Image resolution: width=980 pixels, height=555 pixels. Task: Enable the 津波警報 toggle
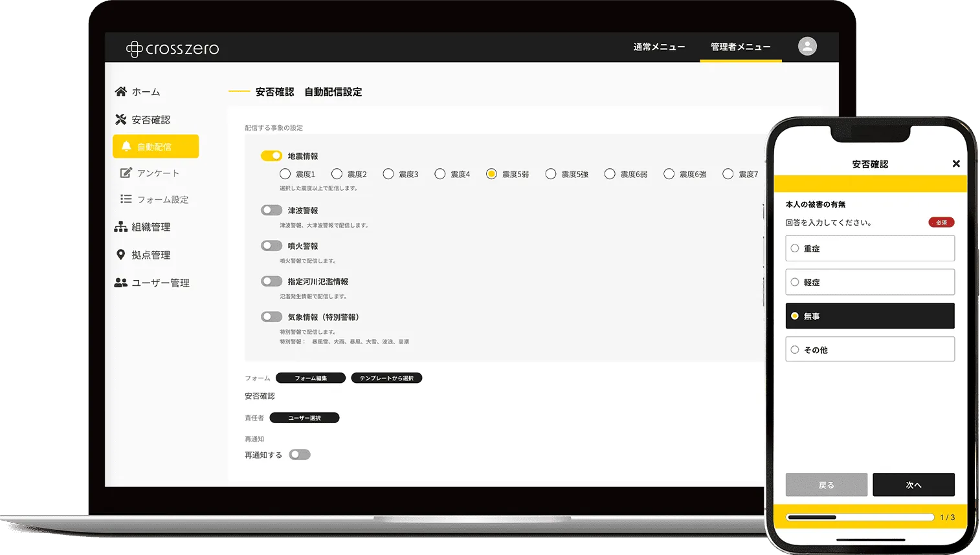click(x=273, y=210)
